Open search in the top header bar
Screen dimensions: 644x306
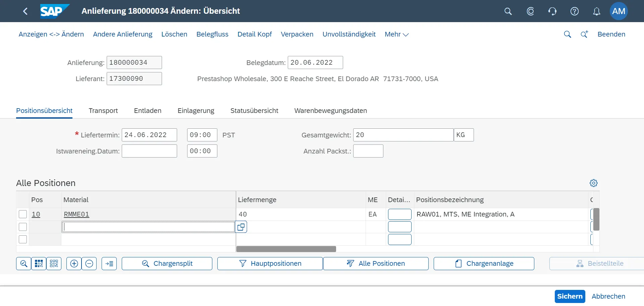click(508, 11)
